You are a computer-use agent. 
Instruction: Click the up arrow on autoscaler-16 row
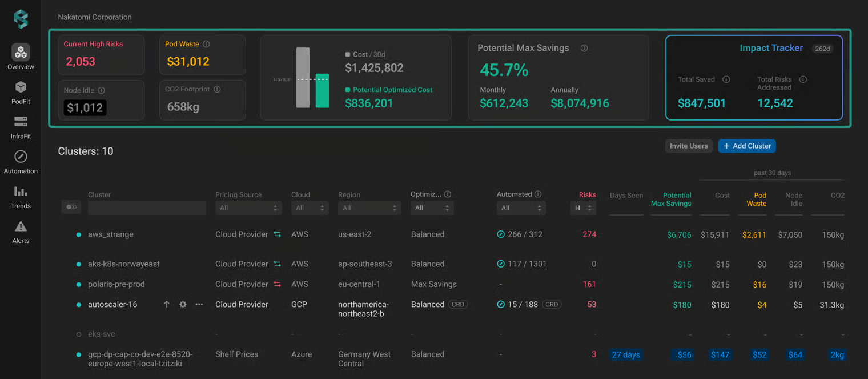click(x=167, y=305)
